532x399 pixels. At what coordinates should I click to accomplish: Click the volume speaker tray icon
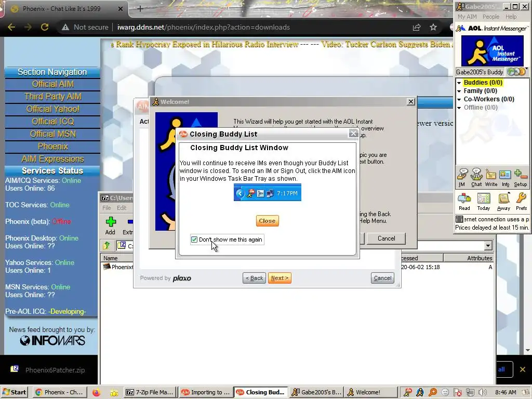(483, 393)
